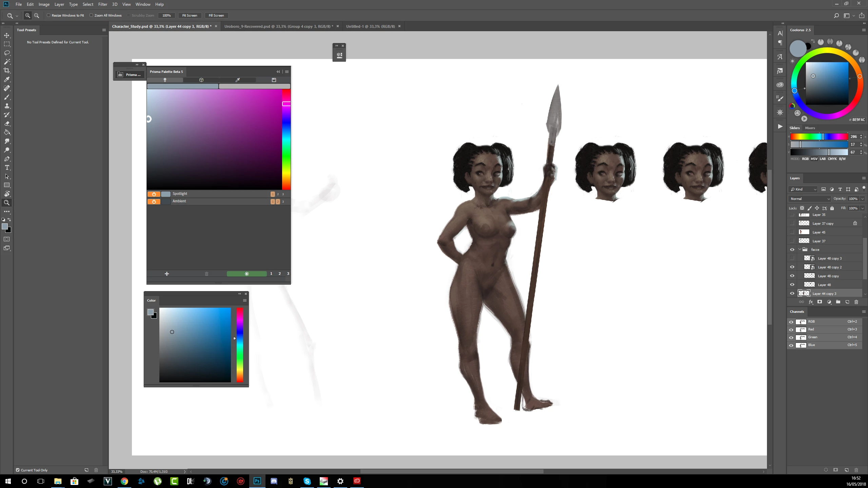The width and height of the screenshot is (868, 488).
Task: Open the Filter menu
Action: tap(102, 4)
